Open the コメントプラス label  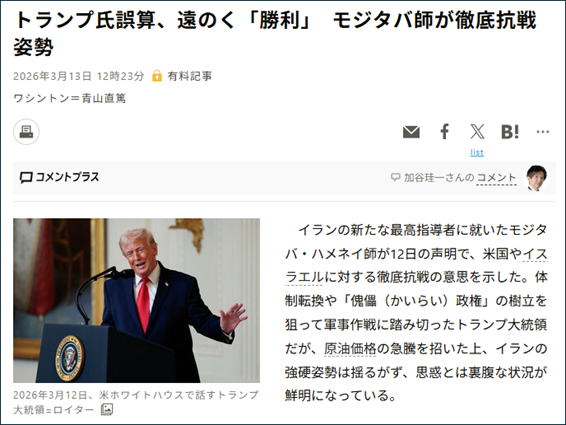(x=67, y=177)
